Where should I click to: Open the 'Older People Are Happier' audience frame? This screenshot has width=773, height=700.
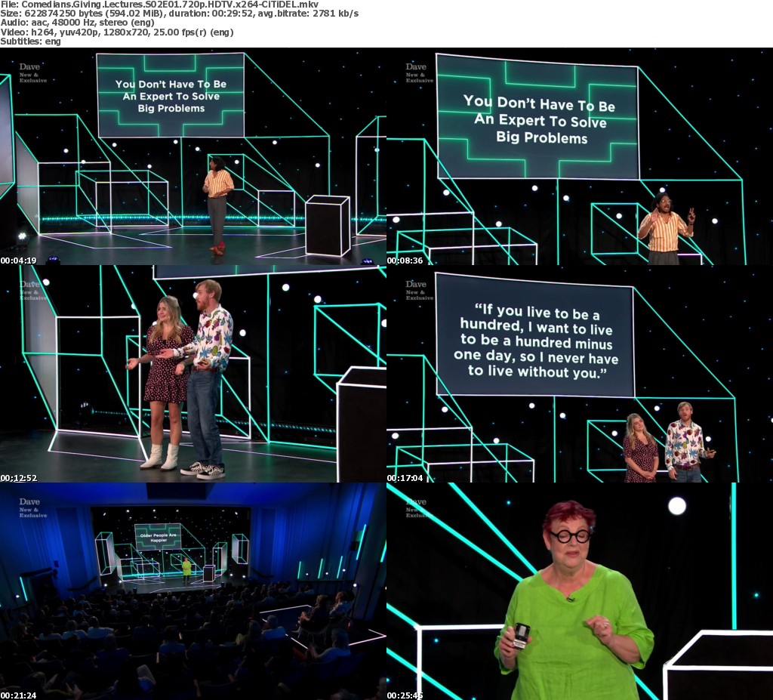(193, 591)
